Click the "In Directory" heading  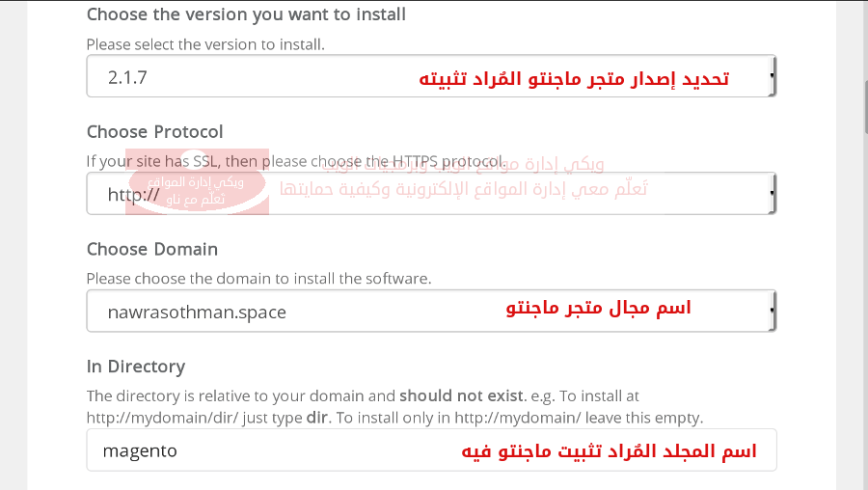135,367
